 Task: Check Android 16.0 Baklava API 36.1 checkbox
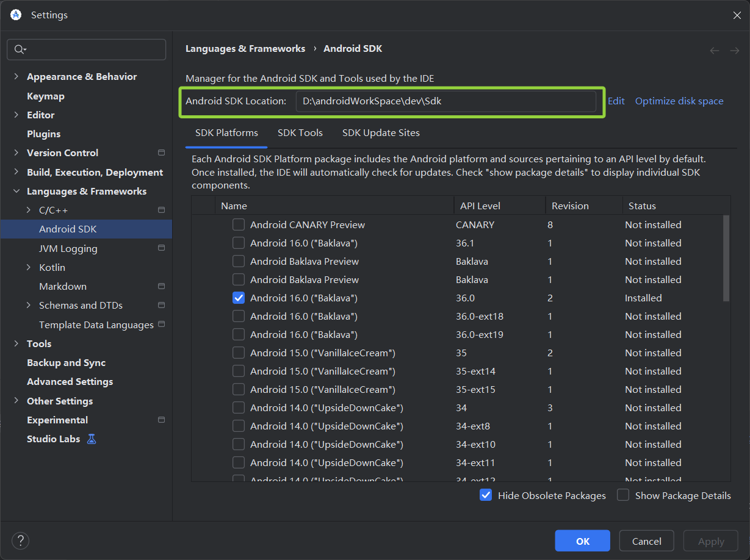pos(239,243)
